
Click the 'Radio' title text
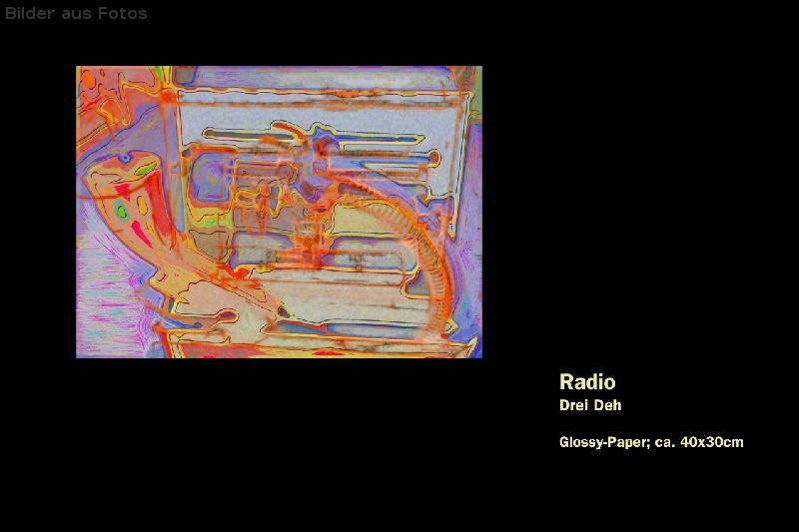click(x=587, y=382)
